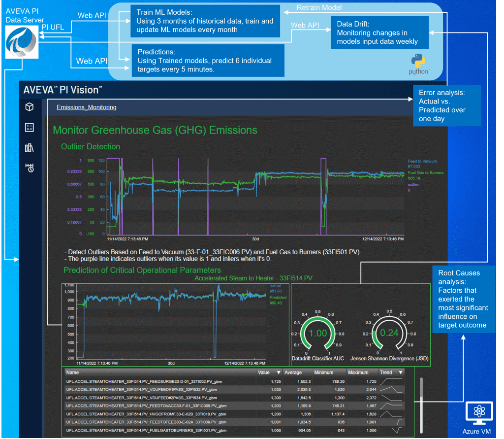Click the Fuel Gas to Burners legend entry
This screenshot has width=504, height=439.
[425, 175]
